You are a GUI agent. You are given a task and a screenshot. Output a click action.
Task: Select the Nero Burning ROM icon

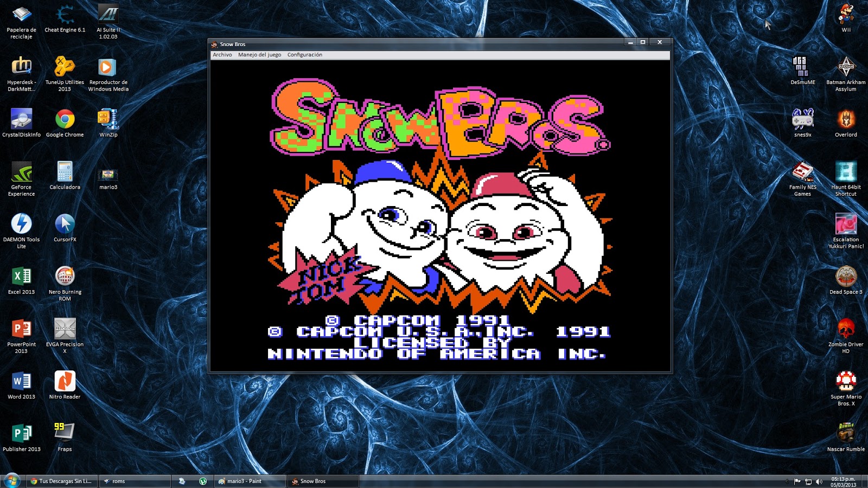[x=65, y=284]
